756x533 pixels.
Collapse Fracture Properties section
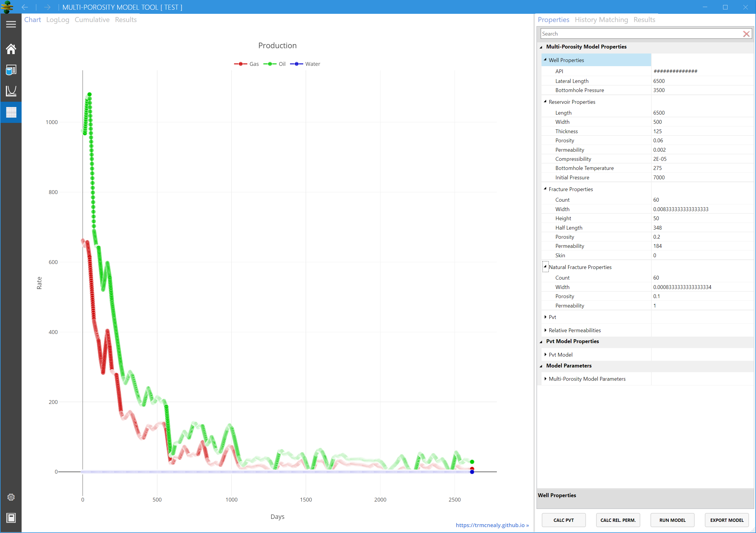(x=545, y=189)
